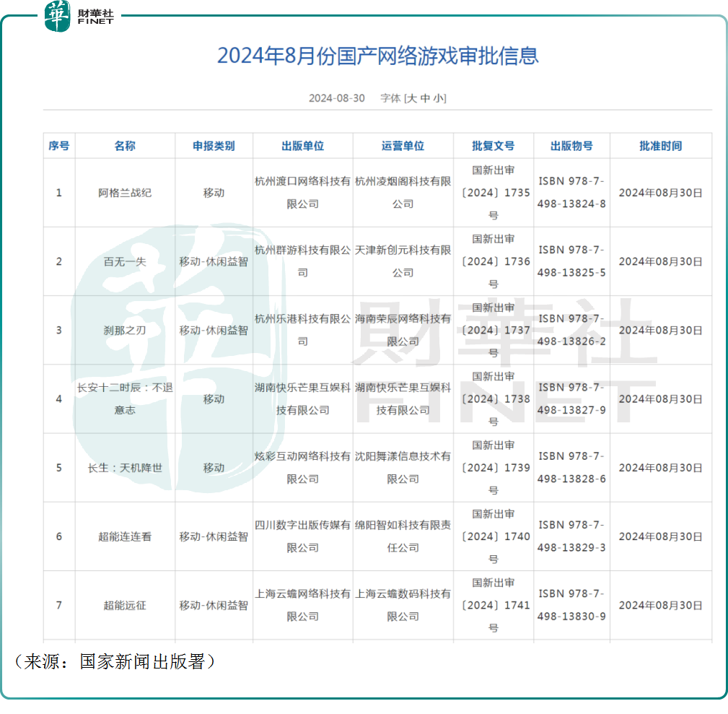The width and height of the screenshot is (728, 714).
Task: Select the game name 超能远征
Action: pyautogui.click(x=125, y=605)
